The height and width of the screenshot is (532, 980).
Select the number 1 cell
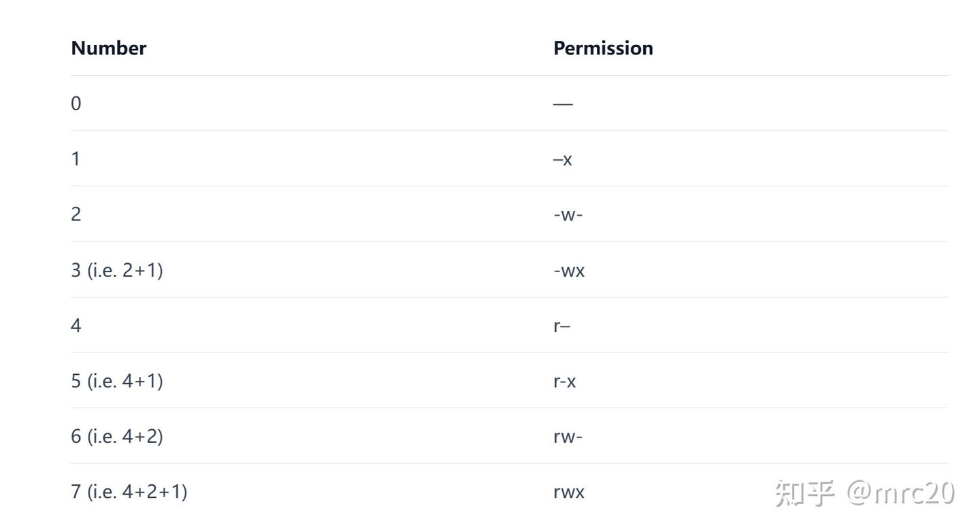coord(76,159)
